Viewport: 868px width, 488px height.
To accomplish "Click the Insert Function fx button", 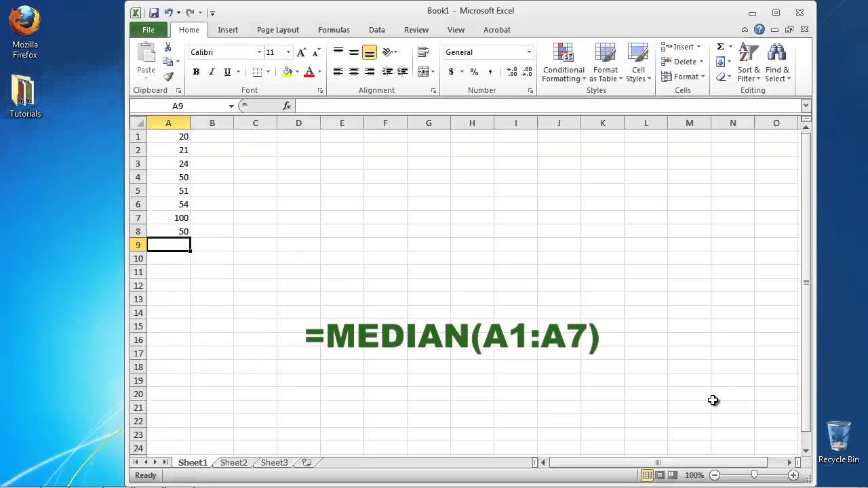I will click(x=287, y=106).
